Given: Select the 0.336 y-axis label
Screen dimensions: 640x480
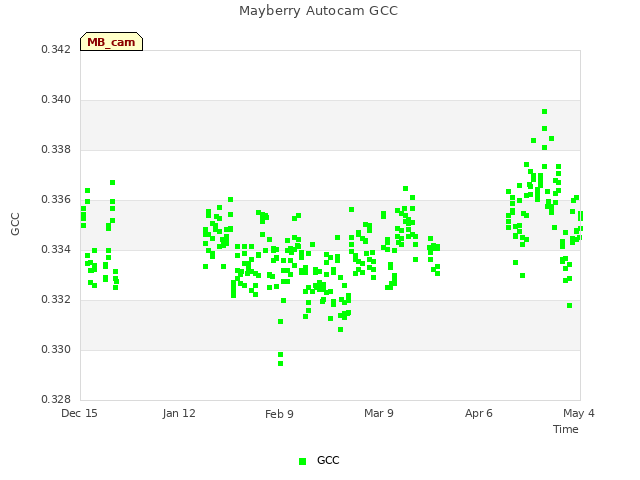Looking at the screenshot, I should tap(56, 200).
